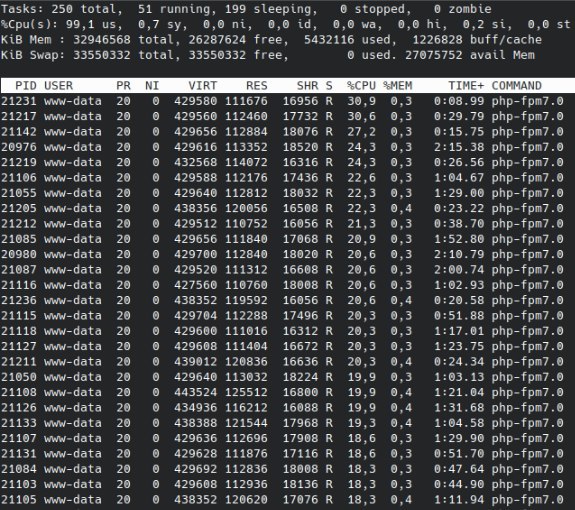575x510 pixels.
Task: Select the RES column header
Action: tap(257, 85)
